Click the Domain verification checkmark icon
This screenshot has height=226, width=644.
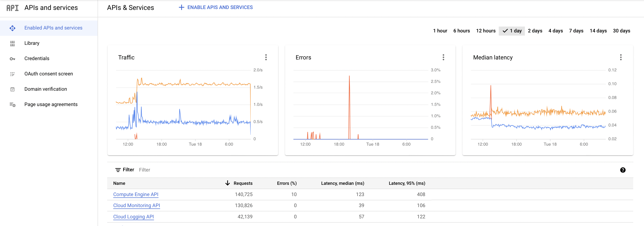tap(13, 89)
